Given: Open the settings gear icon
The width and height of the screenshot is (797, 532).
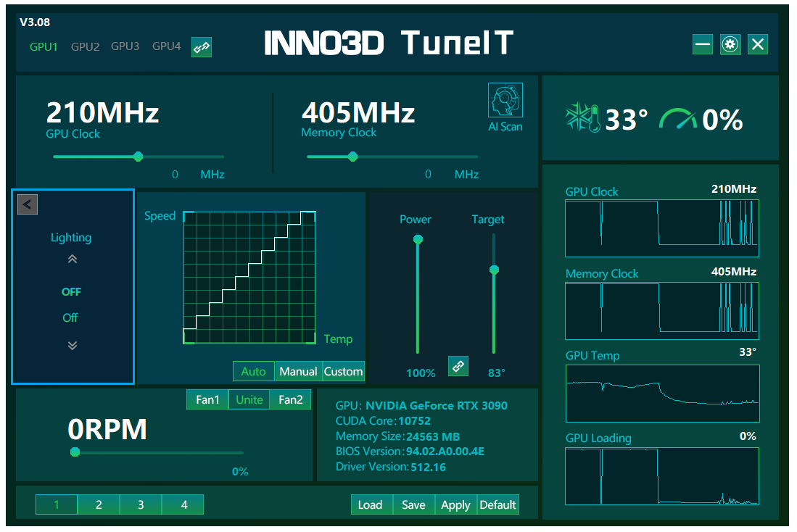Looking at the screenshot, I should (730, 45).
